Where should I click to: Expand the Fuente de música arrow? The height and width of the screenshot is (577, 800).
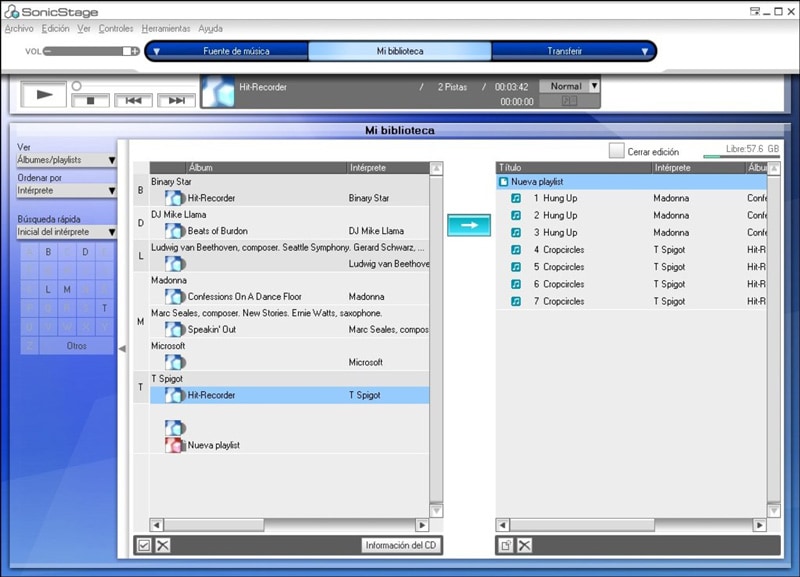point(157,51)
